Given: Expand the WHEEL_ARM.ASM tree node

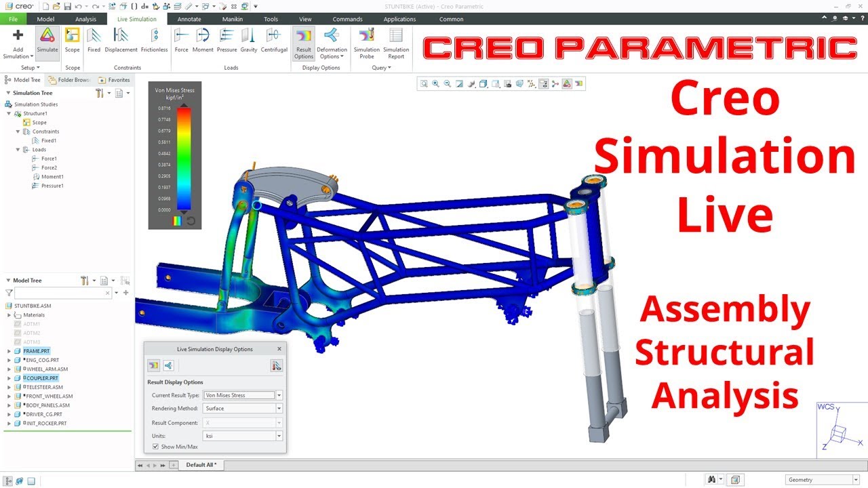Looking at the screenshot, I should 9,369.
